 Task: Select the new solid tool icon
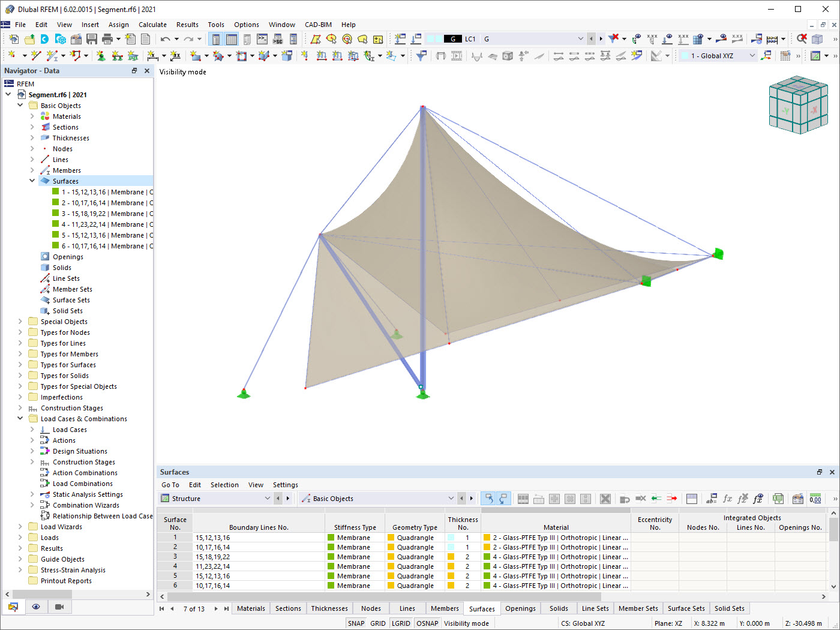coord(287,56)
